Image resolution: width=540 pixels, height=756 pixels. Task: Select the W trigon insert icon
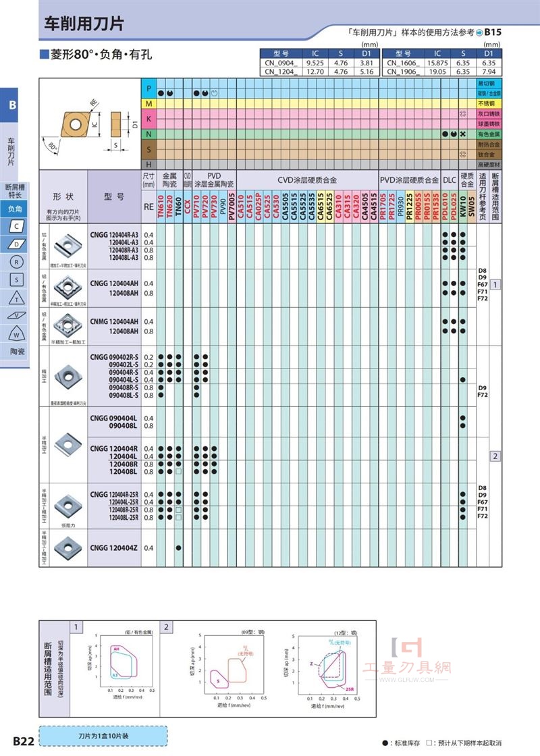pos(16,333)
